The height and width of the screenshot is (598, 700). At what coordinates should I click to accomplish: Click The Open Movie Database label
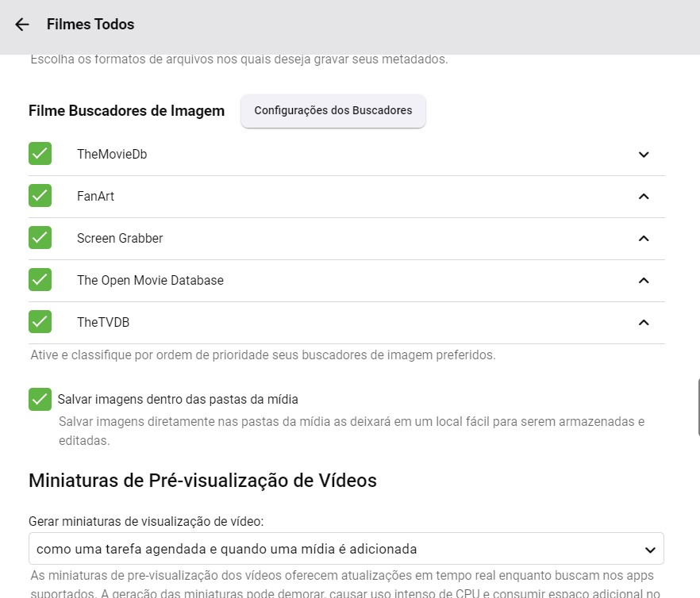(x=150, y=281)
